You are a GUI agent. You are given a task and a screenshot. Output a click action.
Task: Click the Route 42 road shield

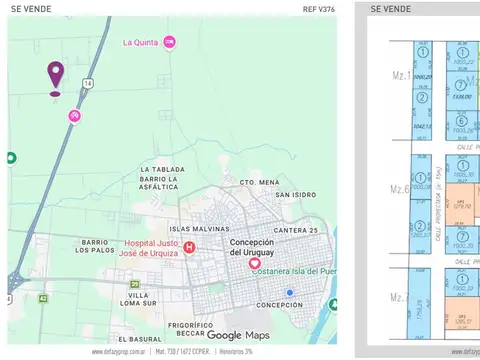[x=43, y=298]
